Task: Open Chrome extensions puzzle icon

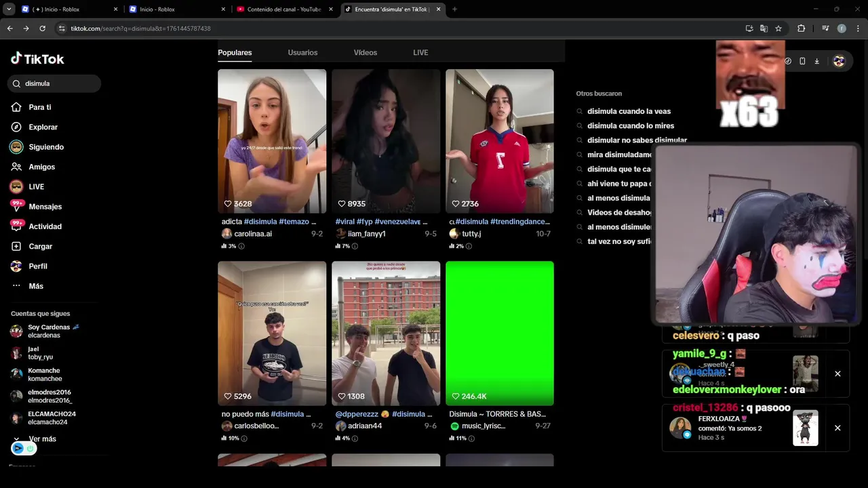Action: click(x=801, y=28)
